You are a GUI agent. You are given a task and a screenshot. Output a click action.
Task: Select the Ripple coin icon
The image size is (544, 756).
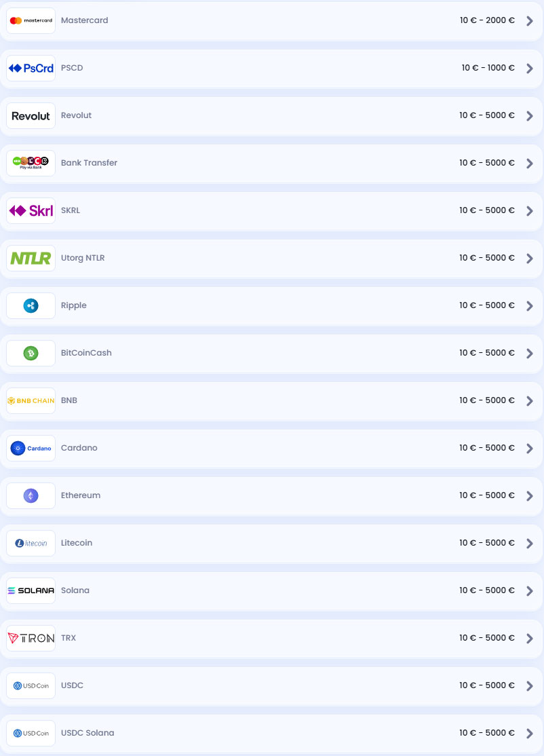31,305
